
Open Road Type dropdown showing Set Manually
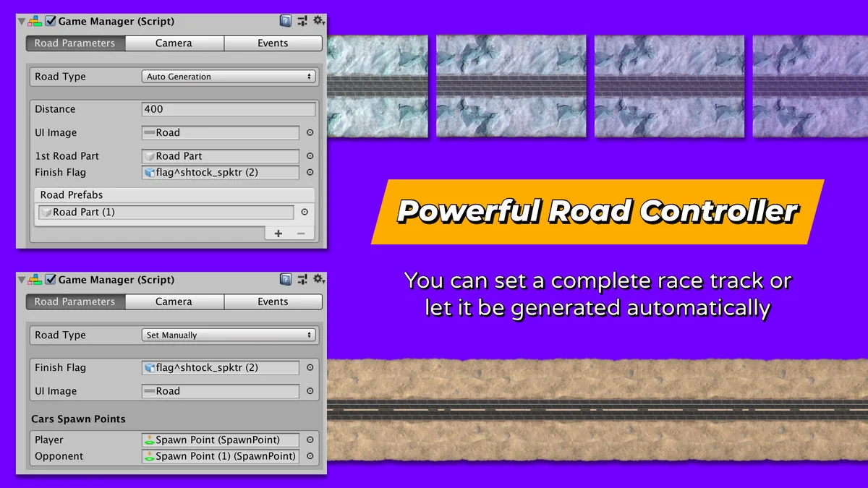(x=229, y=335)
